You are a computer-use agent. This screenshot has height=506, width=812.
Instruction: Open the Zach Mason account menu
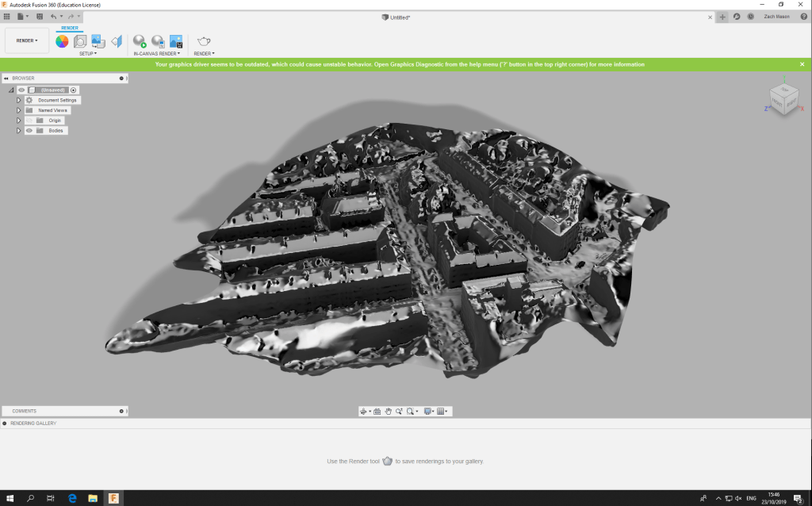(x=775, y=16)
